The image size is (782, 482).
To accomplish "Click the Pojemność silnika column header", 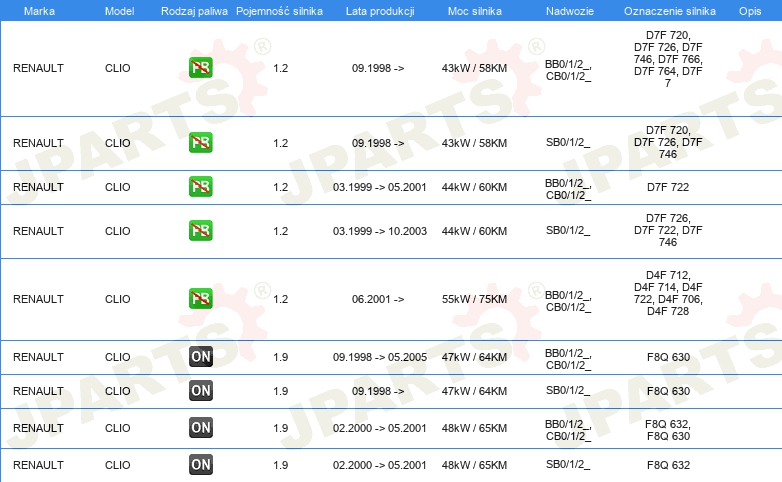I will pyautogui.click(x=279, y=11).
